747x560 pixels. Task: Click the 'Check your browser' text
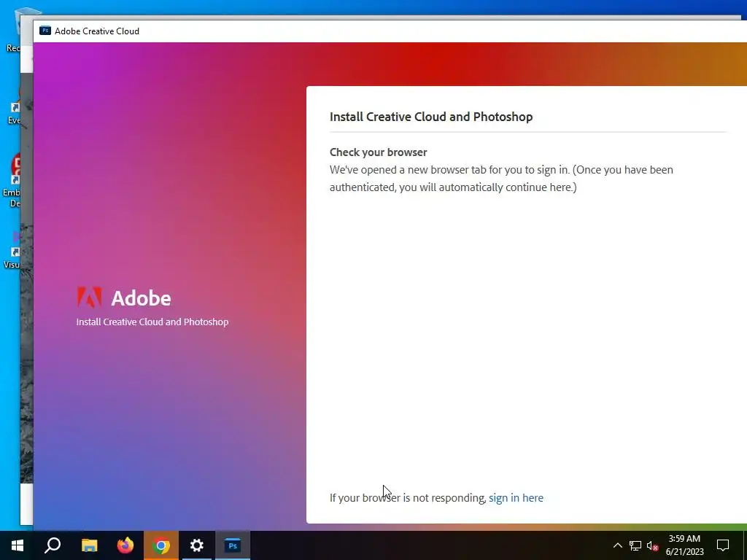click(x=379, y=152)
